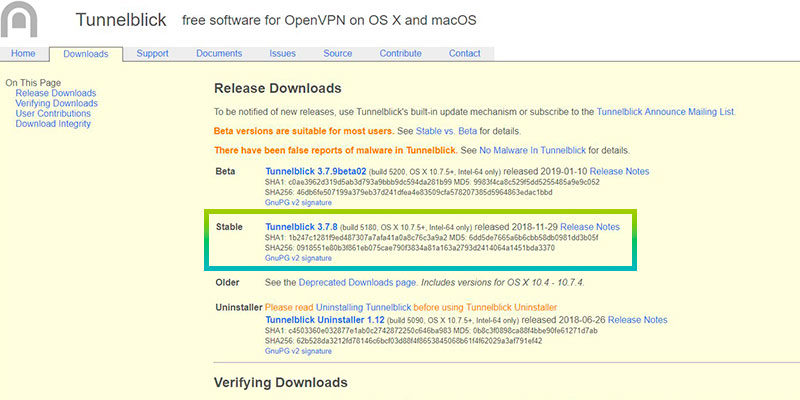This screenshot has width=800, height=400.
Task: Open Uninstalling Tunnelblick instructions link
Action: point(363,308)
